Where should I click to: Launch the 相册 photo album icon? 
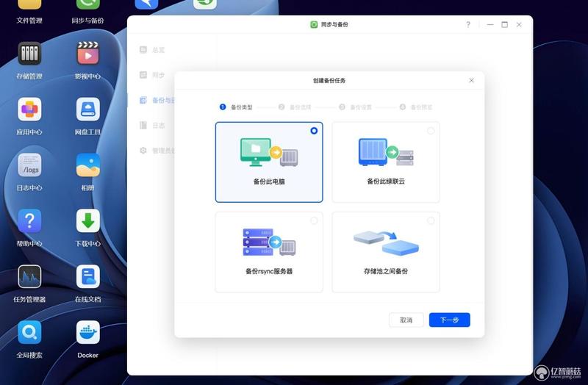(x=87, y=165)
